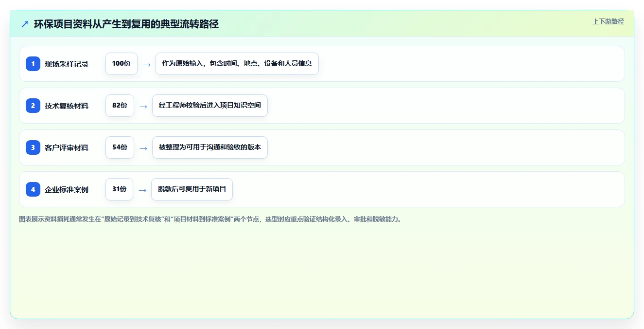Click the description 经工程师校验后进入项目知识空间
This screenshot has height=329, width=644.
pyautogui.click(x=210, y=106)
